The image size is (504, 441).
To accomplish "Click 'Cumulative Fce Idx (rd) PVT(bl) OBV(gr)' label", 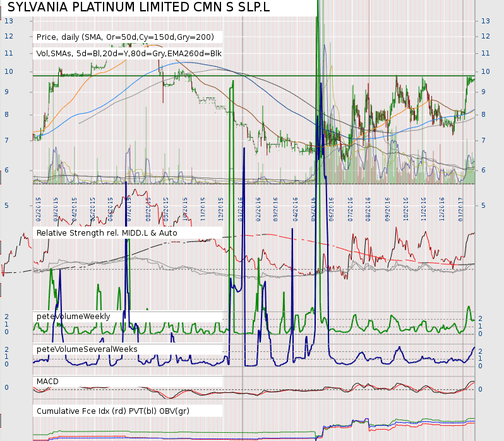I will [113, 411].
